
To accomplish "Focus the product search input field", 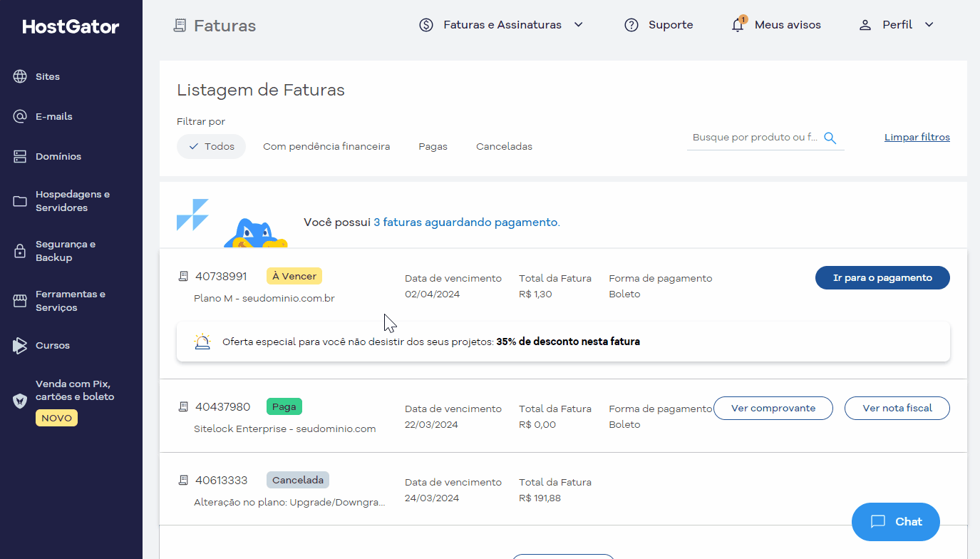I will [x=755, y=138].
